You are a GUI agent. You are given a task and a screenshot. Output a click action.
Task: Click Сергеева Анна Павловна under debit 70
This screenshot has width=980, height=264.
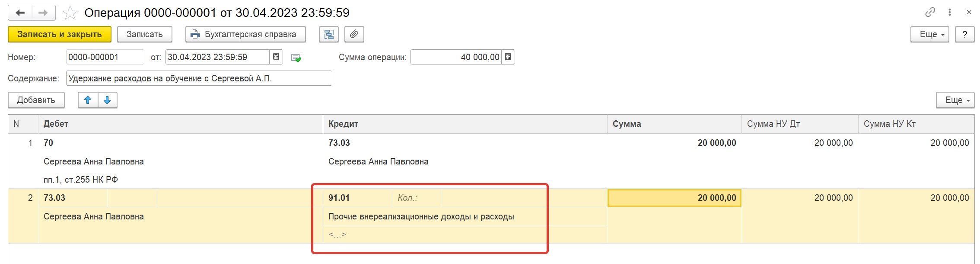[94, 161]
